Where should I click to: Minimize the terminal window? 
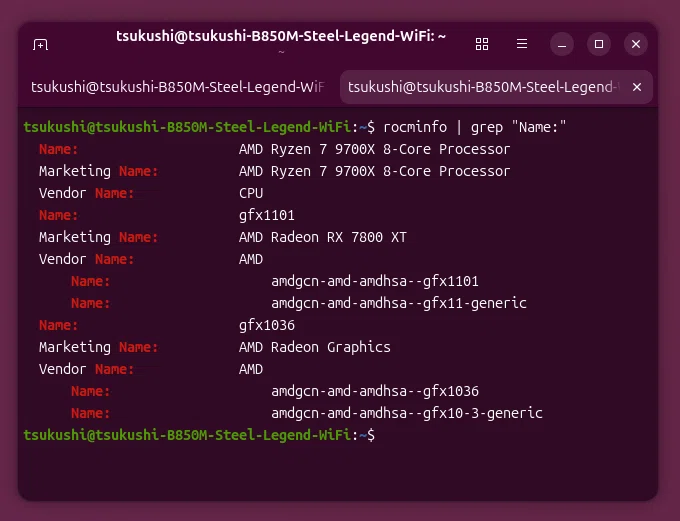(562, 44)
